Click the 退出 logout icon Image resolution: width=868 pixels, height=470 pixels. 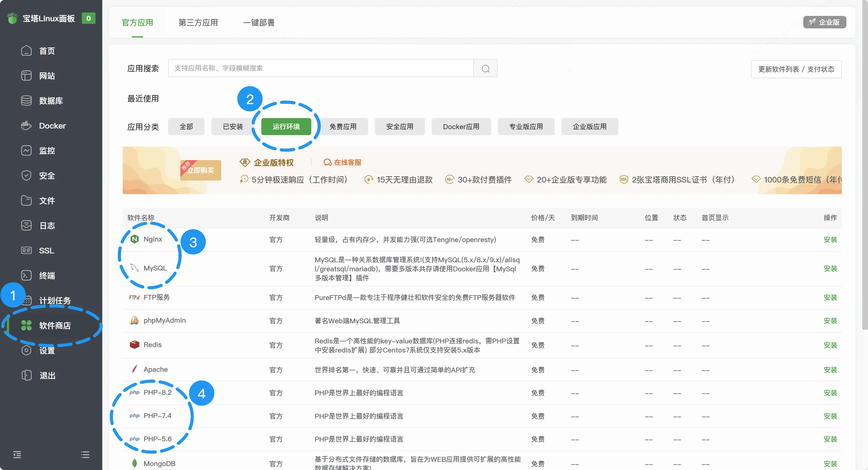26,375
